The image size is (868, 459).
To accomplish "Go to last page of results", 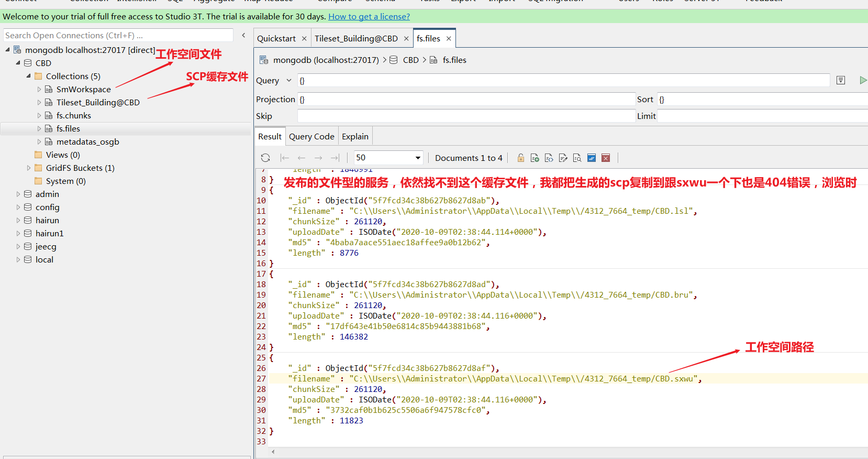I will [335, 158].
